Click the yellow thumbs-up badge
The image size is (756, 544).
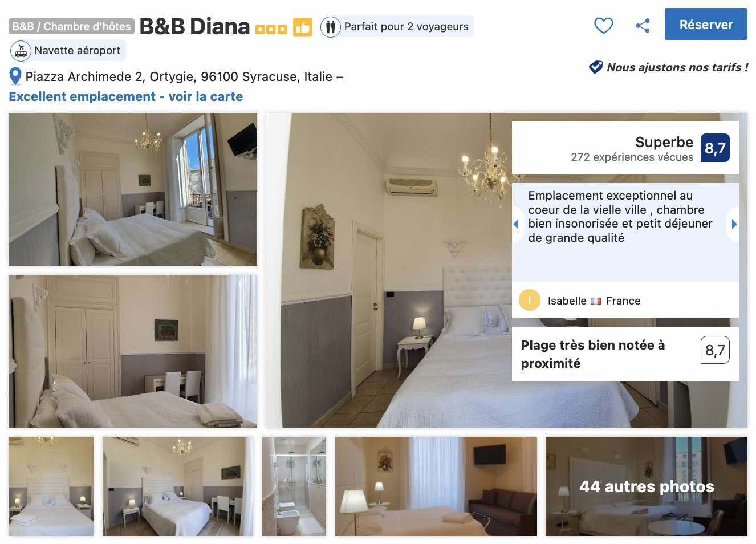(x=302, y=27)
